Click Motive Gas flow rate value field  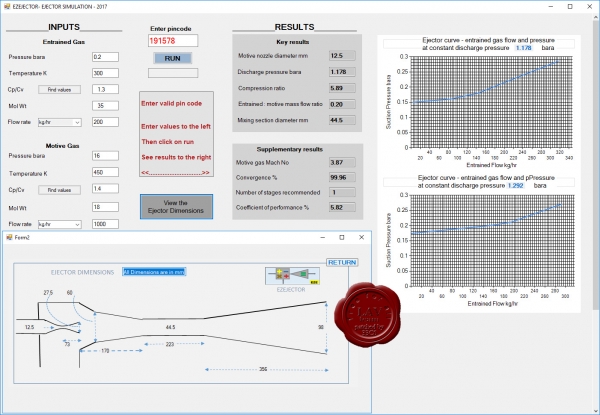click(x=105, y=224)
